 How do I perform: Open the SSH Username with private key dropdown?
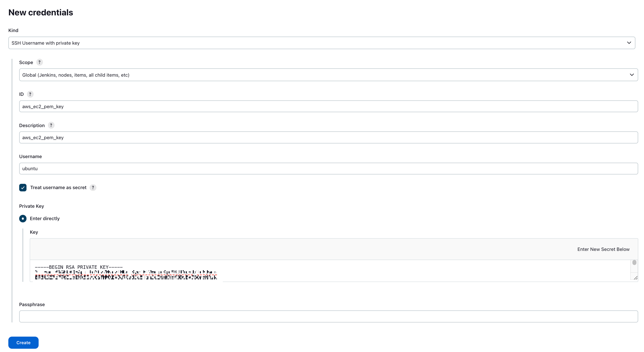tap(321, 43)
